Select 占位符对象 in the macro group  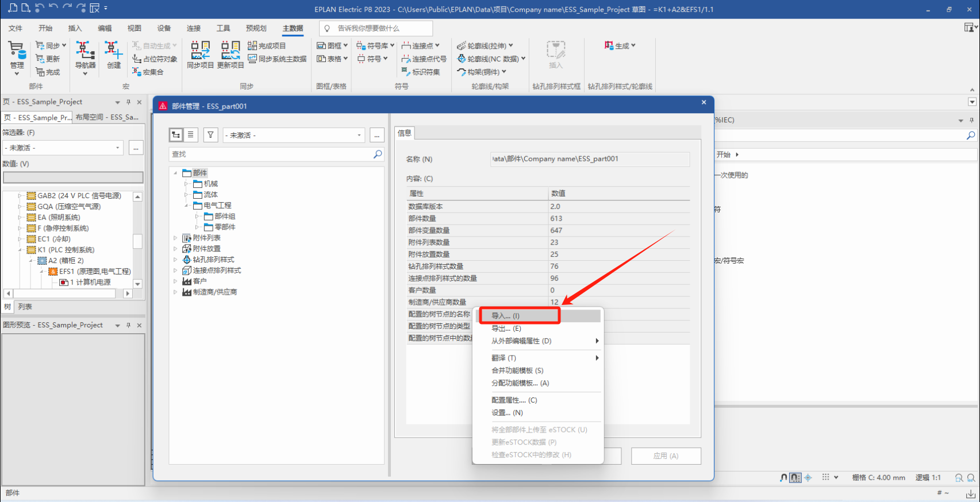click(x=155, y=59)
